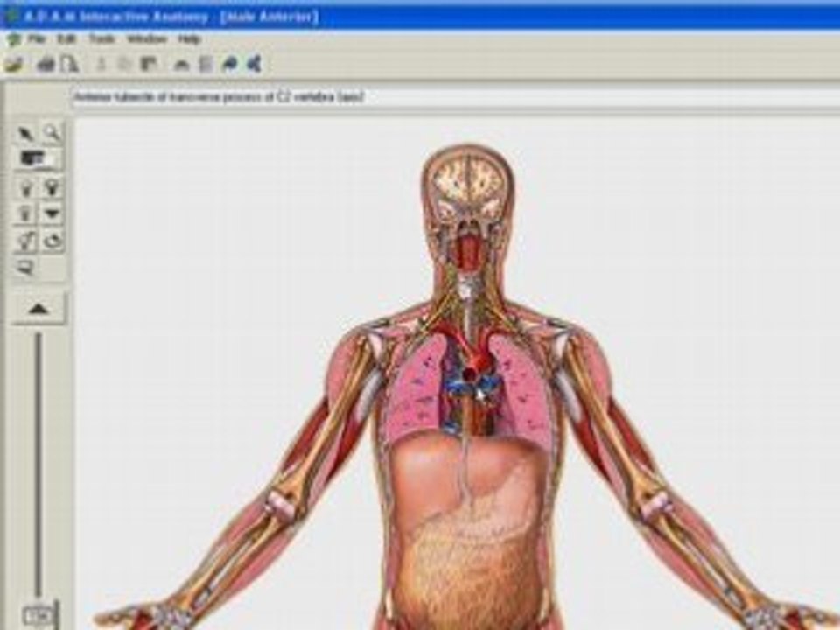Viewport: 840px width, 630px height.
Task: Click the last blue toolbar icon
Action: (x=254, y=65)
